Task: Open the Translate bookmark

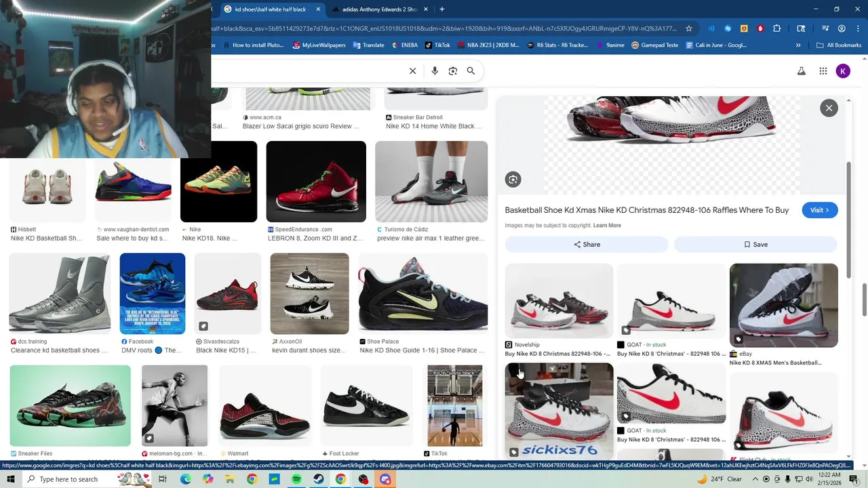Action: pos(368,45)
